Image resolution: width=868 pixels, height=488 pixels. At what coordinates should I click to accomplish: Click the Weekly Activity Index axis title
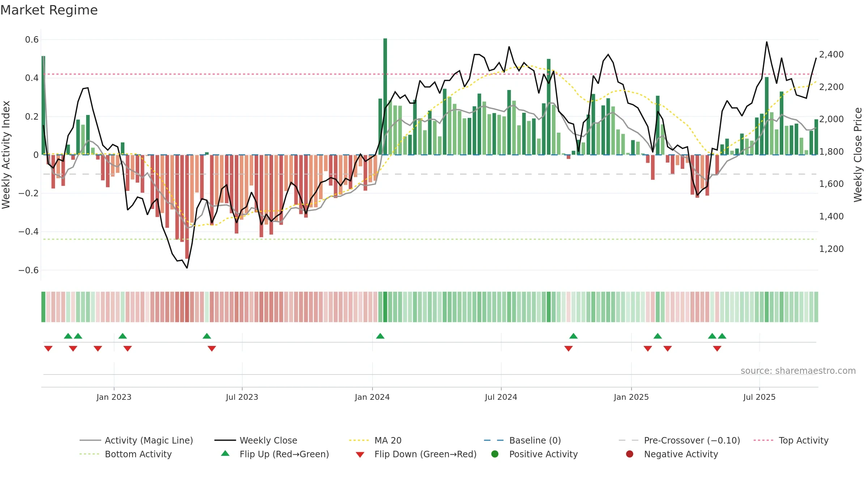tap(6, 155)
